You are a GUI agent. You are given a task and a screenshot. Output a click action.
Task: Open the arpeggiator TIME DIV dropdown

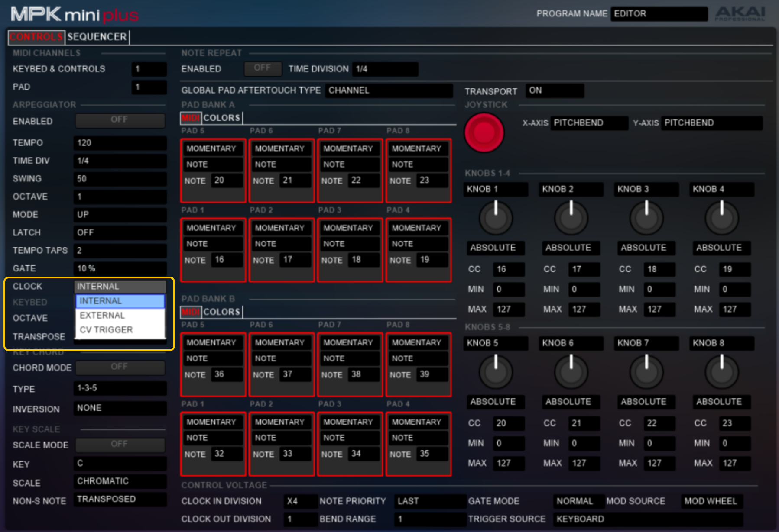pyautogui.click(x=120, y=161)
